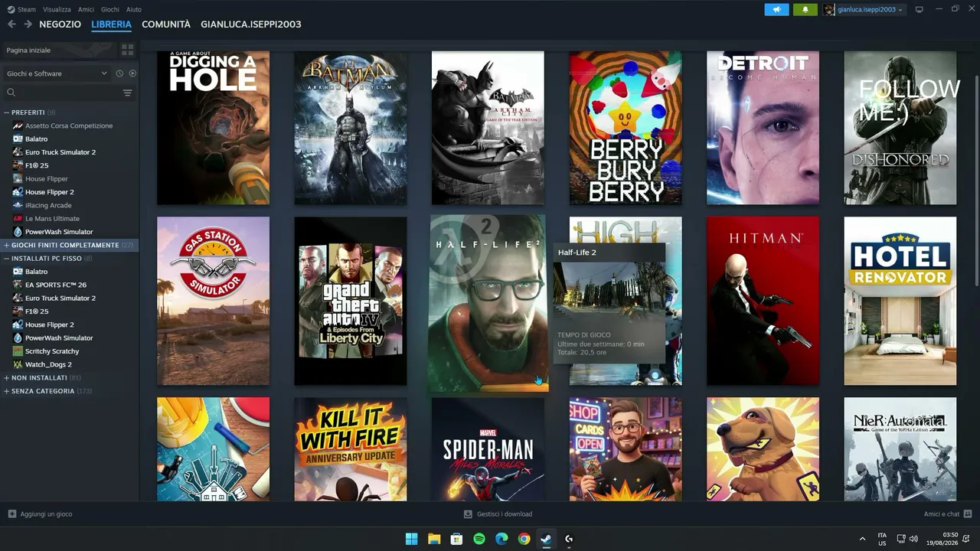The image size is (980, 551).
Task: Enter Big Picture mode via monitor icon
Action: click(920, 9)
